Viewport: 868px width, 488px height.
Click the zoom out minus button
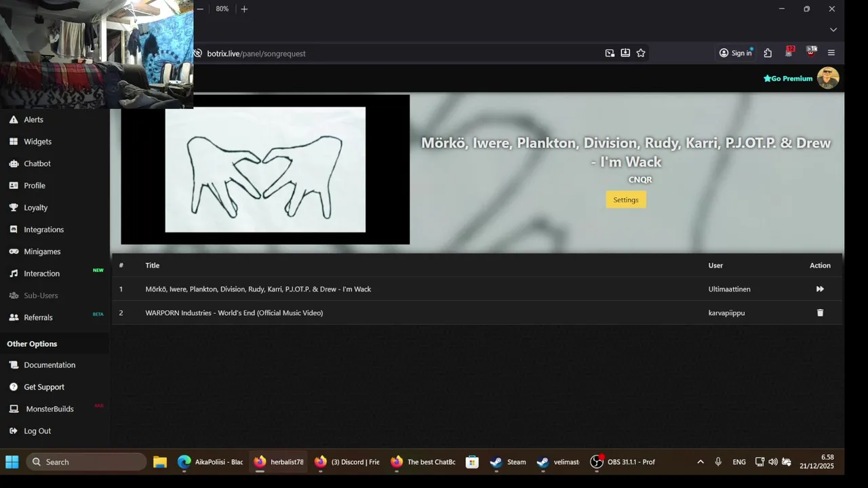click(200, 9)
